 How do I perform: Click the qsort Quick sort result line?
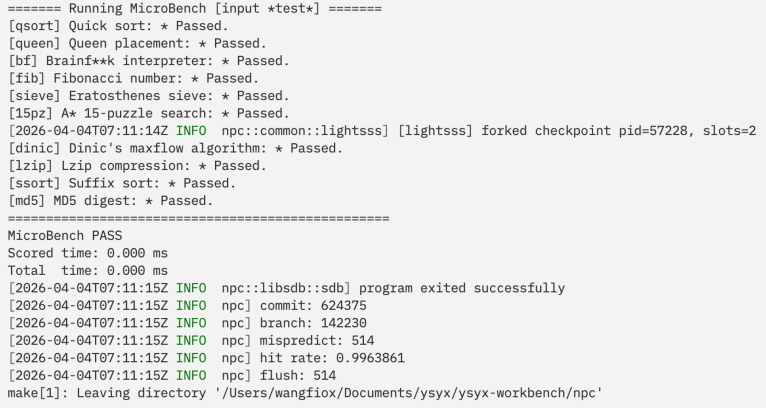pyautogui.click(x=118, y=26)
